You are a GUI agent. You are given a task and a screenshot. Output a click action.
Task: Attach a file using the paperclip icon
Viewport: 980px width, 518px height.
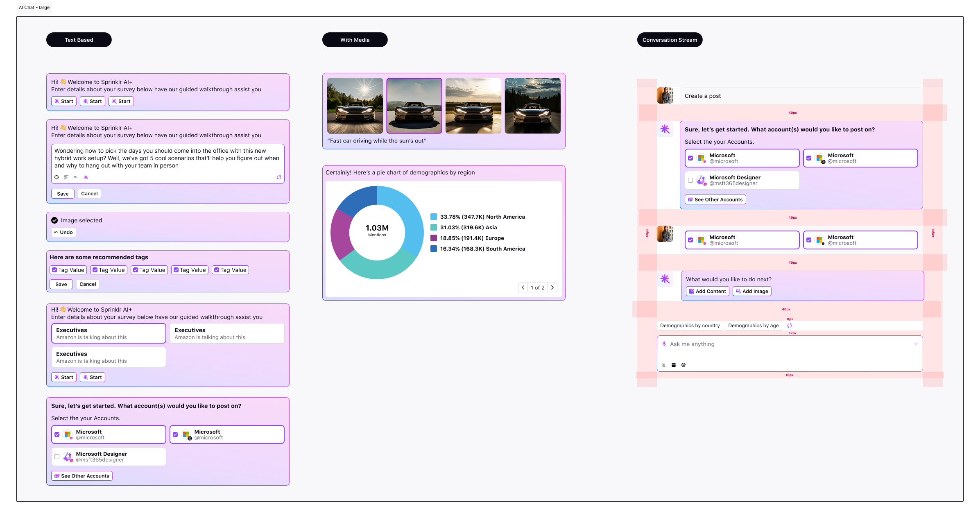664,364
